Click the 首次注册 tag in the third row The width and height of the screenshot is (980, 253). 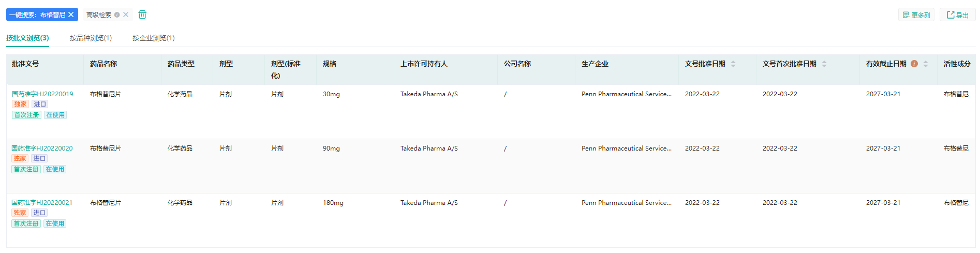pos(26,224)
